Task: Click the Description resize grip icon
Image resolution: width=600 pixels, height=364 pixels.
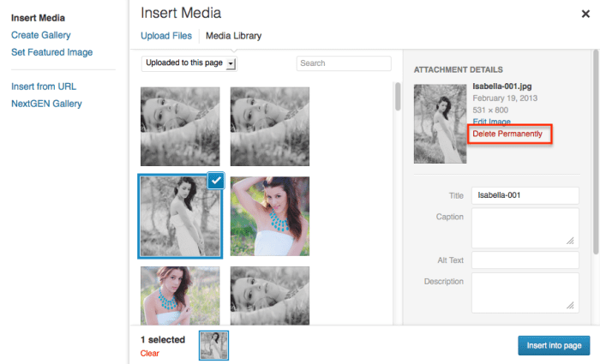Action: (570, 305)
